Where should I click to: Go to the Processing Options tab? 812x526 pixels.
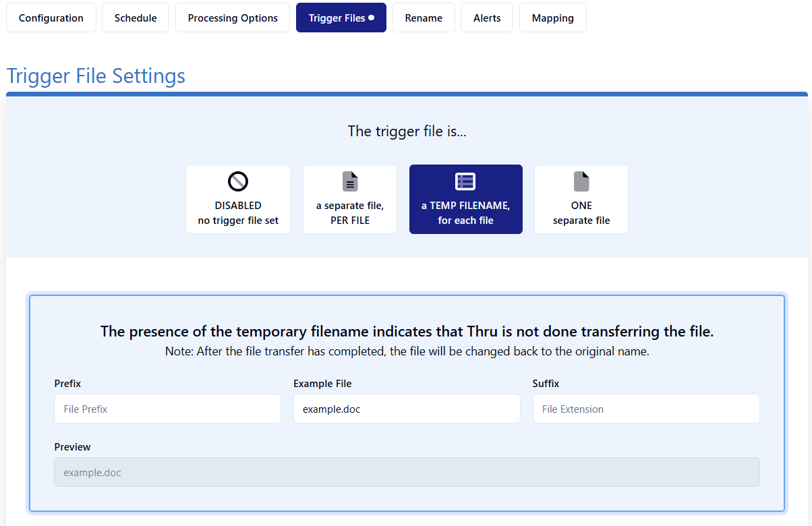[x=233, y=18]
